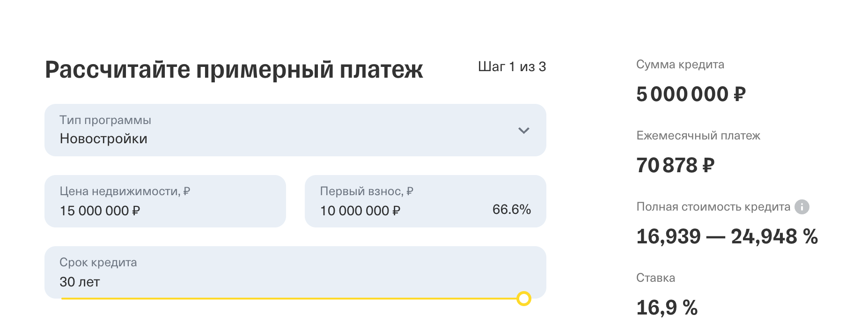This screenshot has height=322, width=868.
Task: Expand the Тип программы chevron arrow
Action: click(524, 131)
